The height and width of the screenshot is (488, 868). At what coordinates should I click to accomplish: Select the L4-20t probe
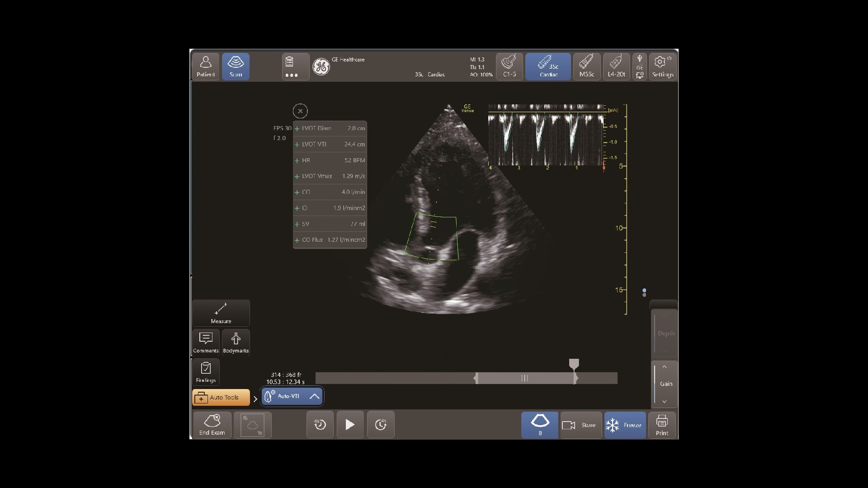tap(617, 67)
